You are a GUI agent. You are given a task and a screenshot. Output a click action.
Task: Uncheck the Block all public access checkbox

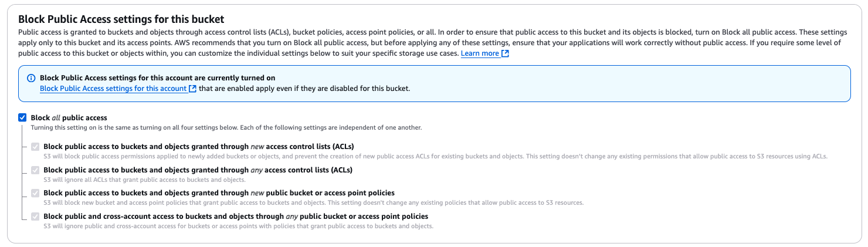pos(22,118)
